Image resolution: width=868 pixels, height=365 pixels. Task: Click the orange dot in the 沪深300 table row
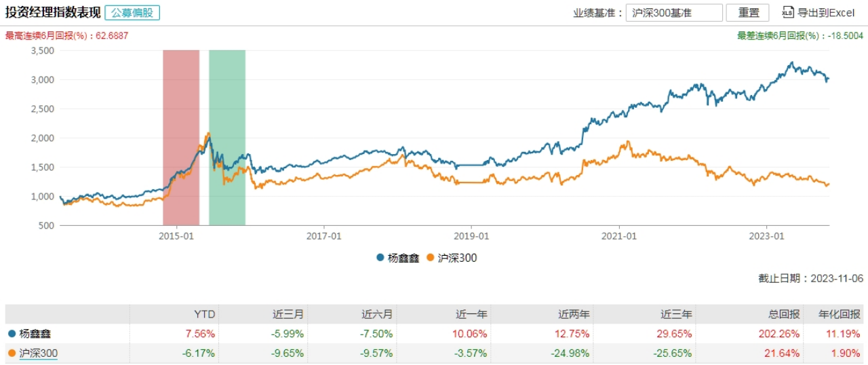click(12, 353)
